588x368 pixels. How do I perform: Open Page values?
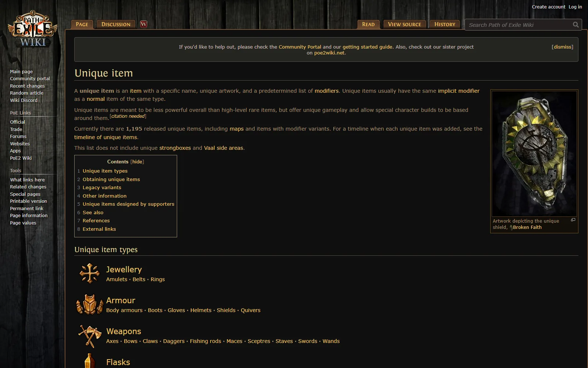pos(23,223)
